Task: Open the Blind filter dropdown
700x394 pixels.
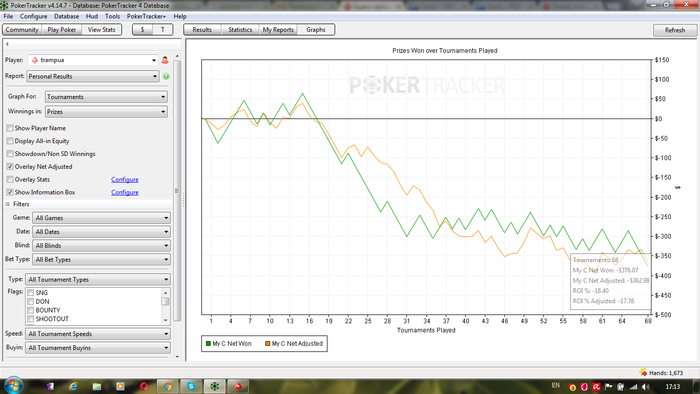Action: tap(101, 245)
